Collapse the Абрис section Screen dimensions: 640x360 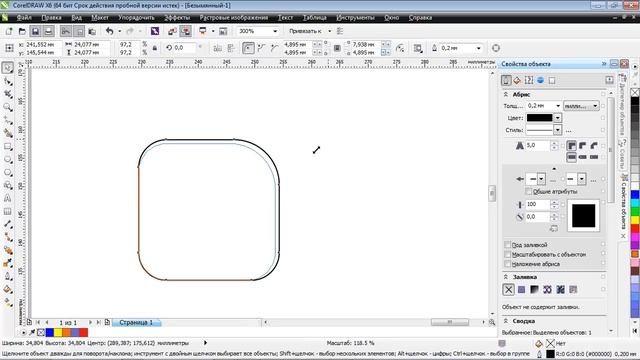(x=506, y=94)
